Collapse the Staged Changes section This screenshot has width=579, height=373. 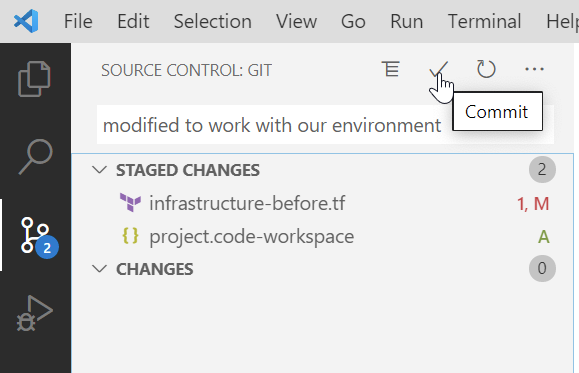click(x=99, y=170)
